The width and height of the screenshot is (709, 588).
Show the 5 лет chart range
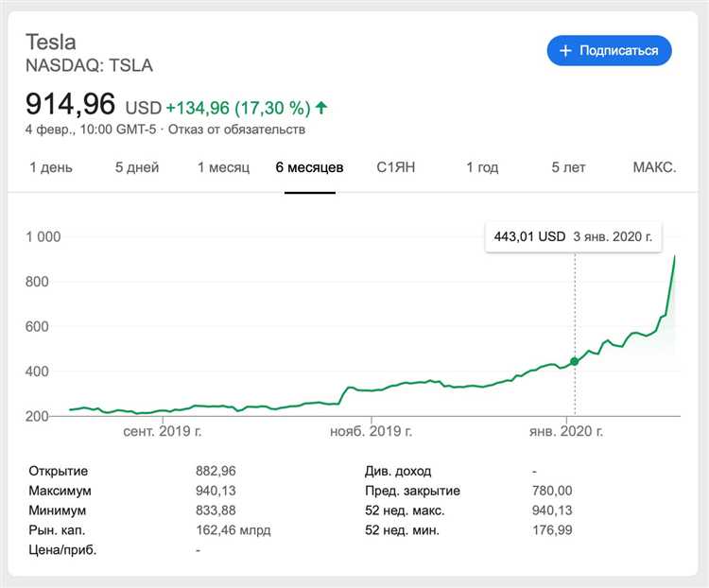[569, 167]
